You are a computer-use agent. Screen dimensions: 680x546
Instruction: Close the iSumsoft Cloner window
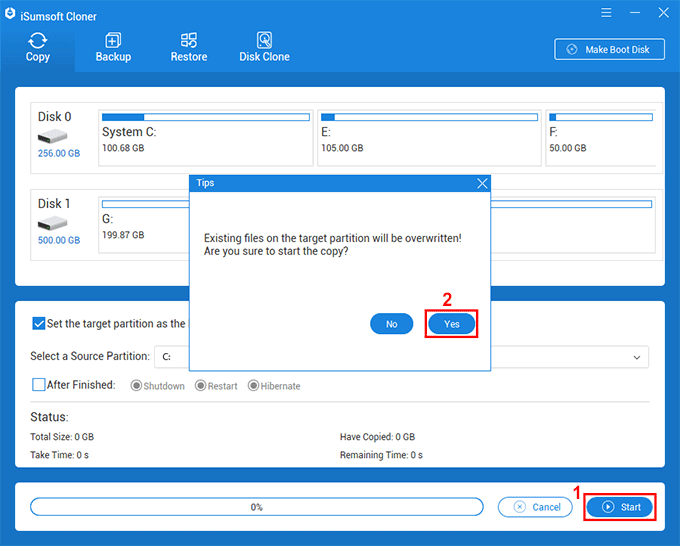point(664,13)
